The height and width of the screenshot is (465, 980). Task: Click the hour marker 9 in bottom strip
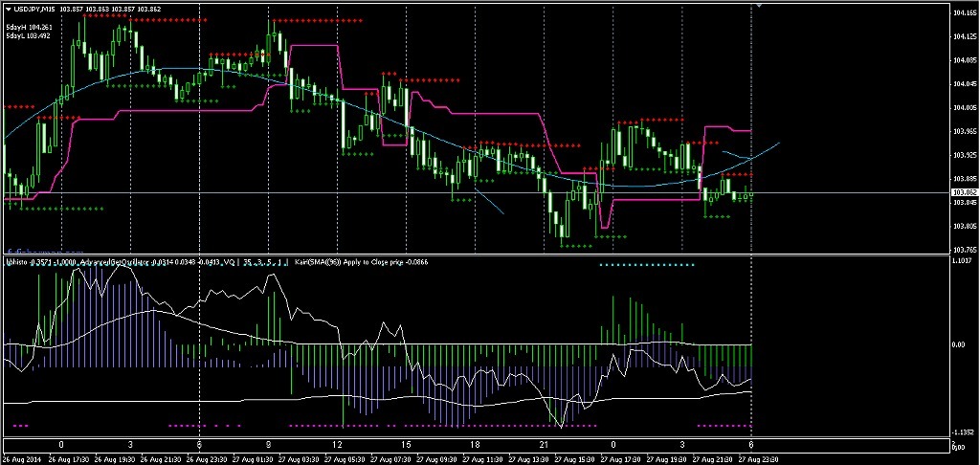pyautogui.click(x=268, y=445)
